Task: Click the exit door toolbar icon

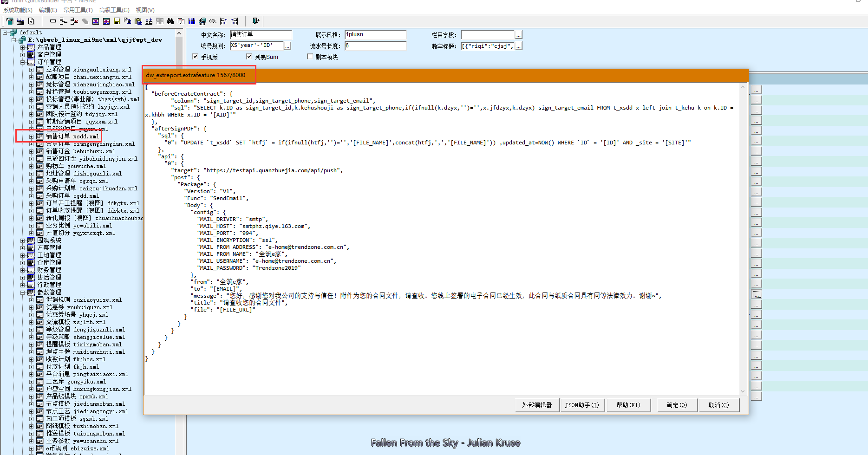Action: click(255, 21)
